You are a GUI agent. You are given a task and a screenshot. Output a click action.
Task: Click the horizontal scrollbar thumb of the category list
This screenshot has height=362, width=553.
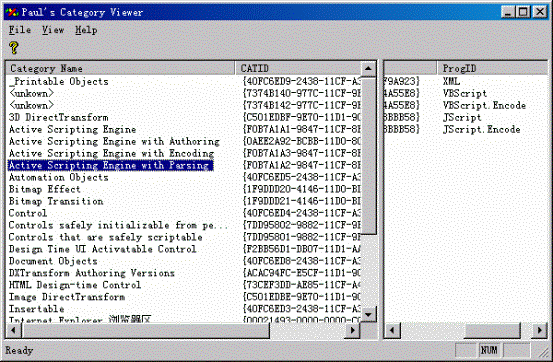tap(146, 331)
